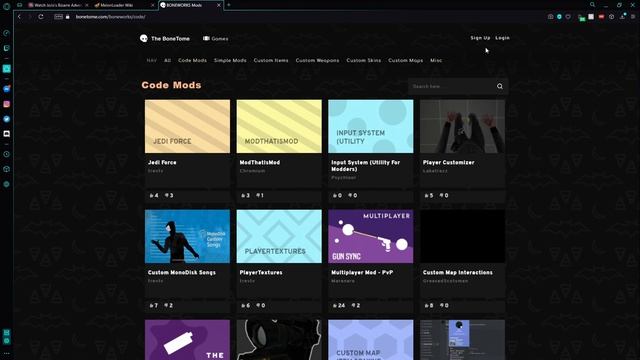Select the Custom Weapons category
Image resolution: width=640 pixels, height=360 pixels.
[x=317, y=60]
